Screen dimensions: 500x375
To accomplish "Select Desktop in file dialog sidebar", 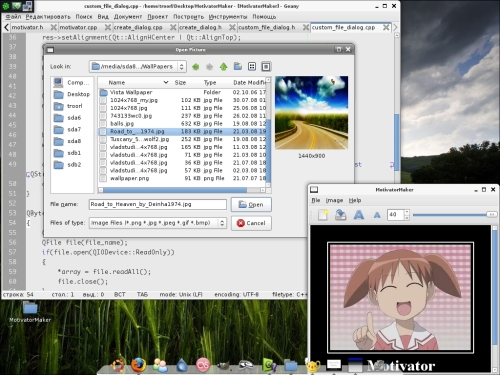I will coord(72,94).
